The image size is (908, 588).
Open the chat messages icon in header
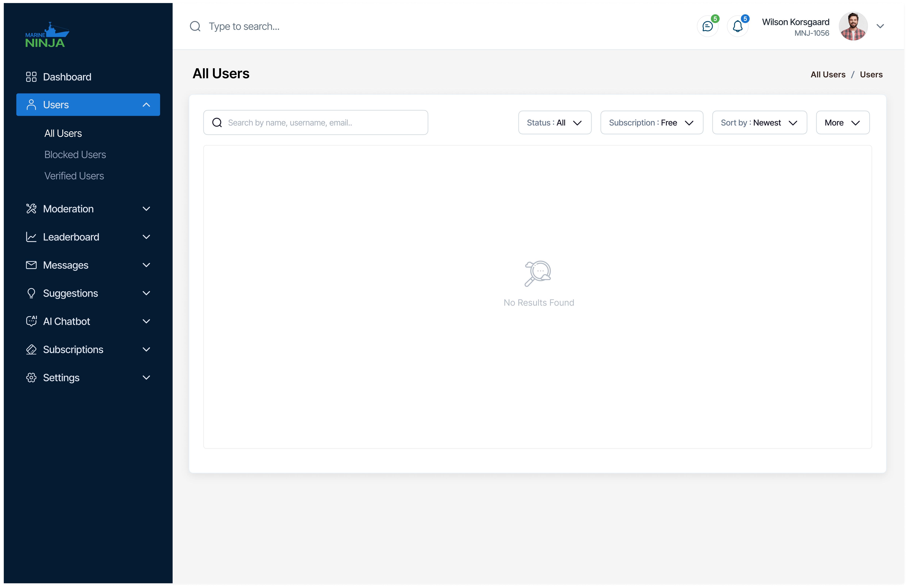click(x=707, y=26)
